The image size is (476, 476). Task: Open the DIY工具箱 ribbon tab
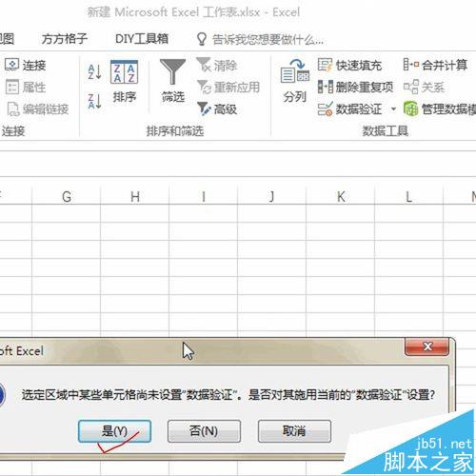coord(142,39)
